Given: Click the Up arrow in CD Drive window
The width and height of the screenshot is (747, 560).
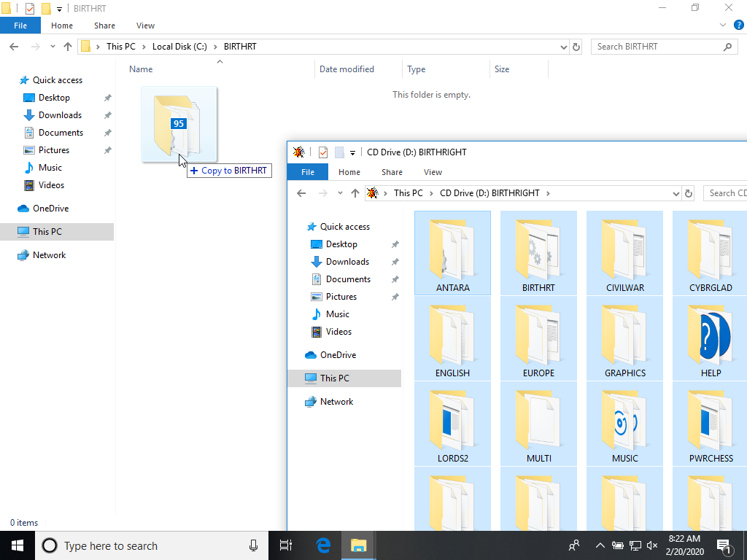Looking at the screenshot, I should [x=355, y=193].
